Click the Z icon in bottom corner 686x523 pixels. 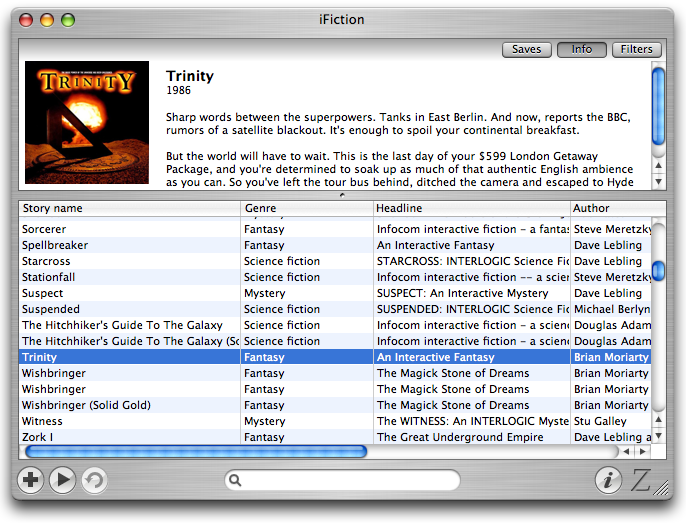641,480
